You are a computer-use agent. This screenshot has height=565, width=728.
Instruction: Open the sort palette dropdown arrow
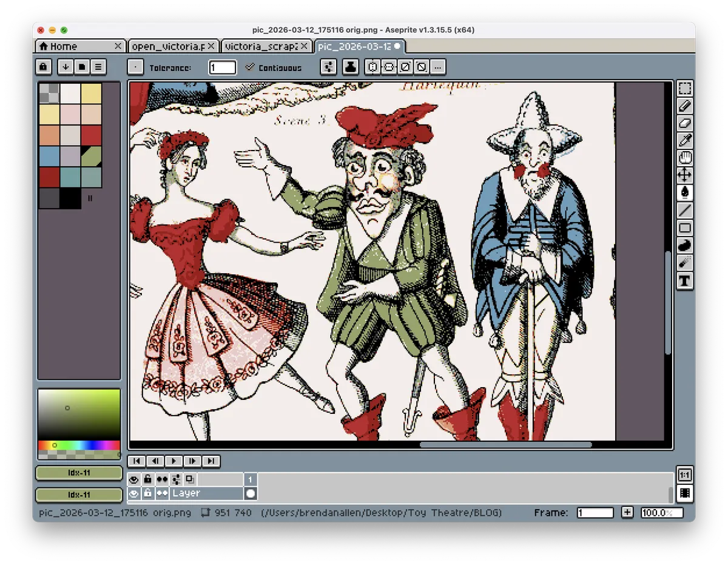click(x=66, y=66)
